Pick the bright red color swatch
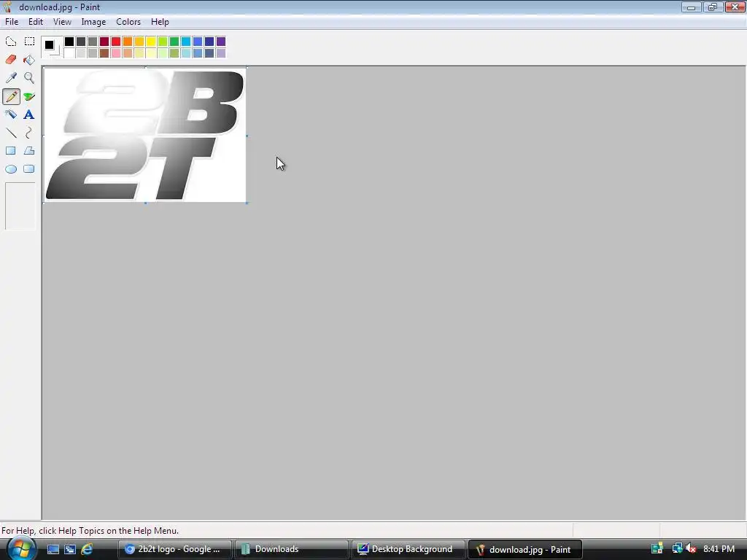Screen dimensions: 747x560 coord(116,42)
